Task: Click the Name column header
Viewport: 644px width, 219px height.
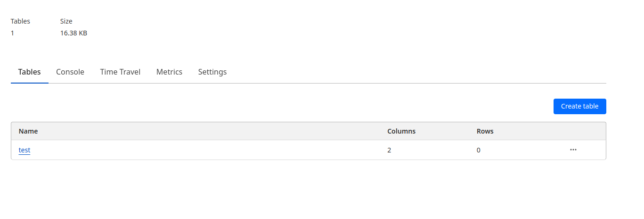Action: 28,131
